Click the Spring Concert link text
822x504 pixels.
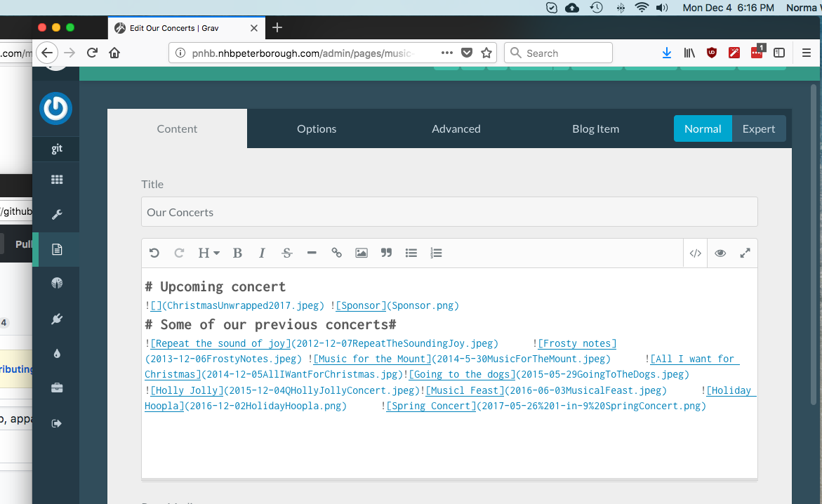click(431, 406)
